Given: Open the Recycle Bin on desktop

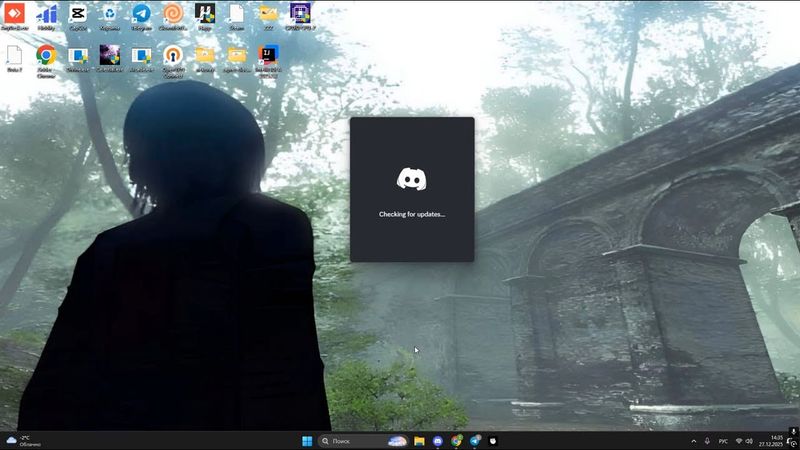Looking at the screenshot, I should pyautogui.click(x=110, y=14).
